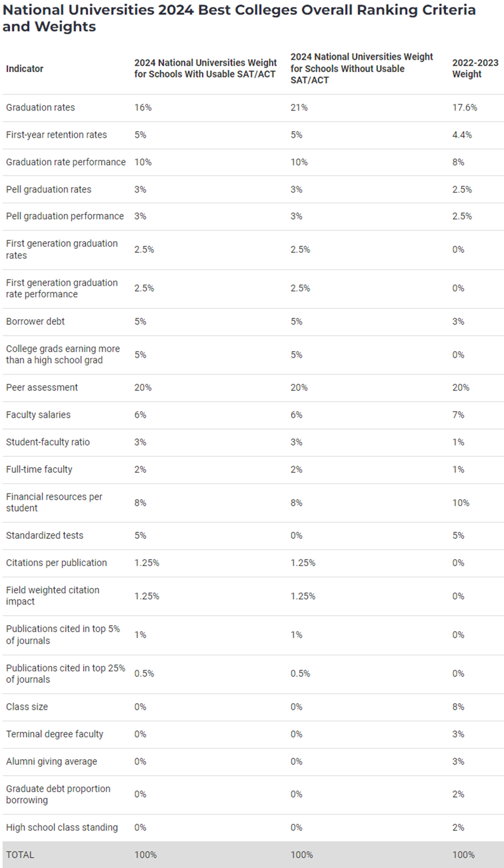
Task: Click the First-year retention rates label
Action: click(56, 135)
